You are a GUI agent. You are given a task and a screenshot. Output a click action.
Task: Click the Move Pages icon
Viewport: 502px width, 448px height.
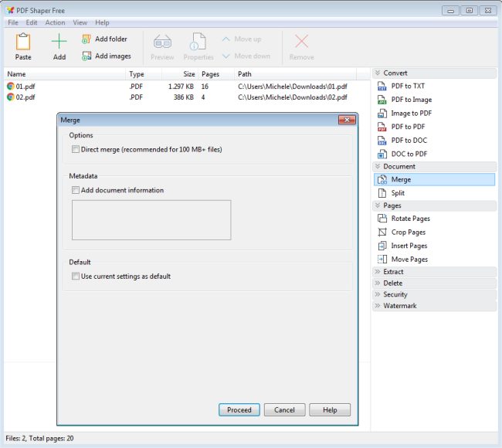coord(382,259)
